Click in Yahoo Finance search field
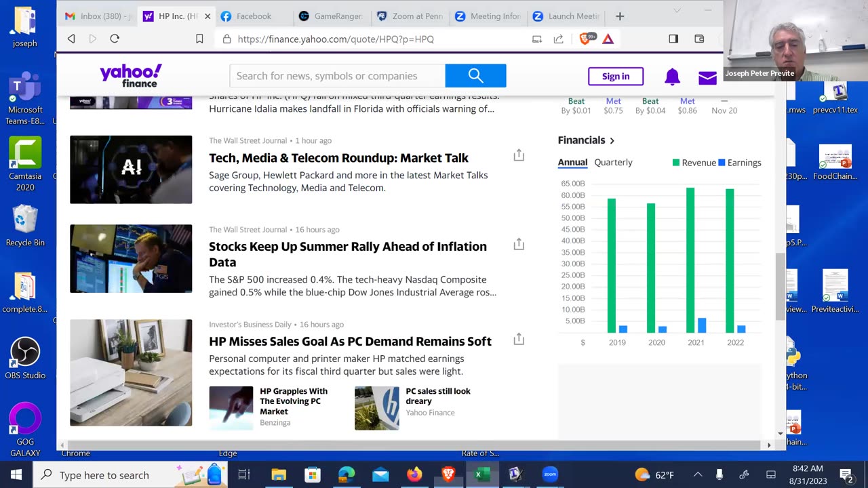The height and width of the screenshot is (488, 868). coord(337,76)
